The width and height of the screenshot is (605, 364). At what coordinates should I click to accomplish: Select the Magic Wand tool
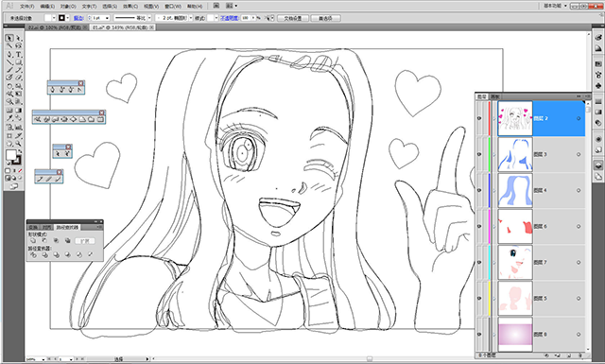pos(9,46)
